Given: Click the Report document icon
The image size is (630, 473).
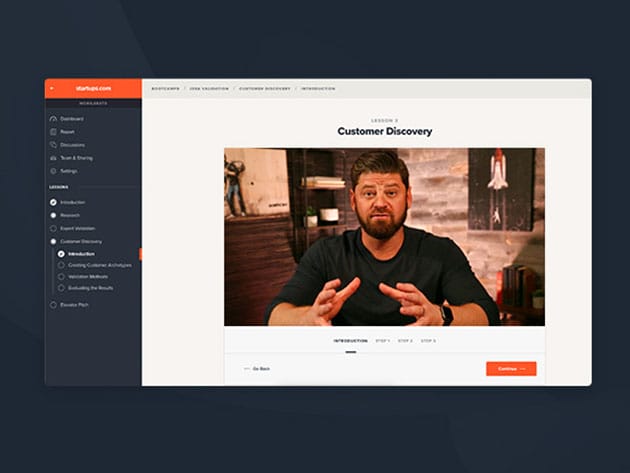Looking at the screenshot, I should [x=53, y=132].
